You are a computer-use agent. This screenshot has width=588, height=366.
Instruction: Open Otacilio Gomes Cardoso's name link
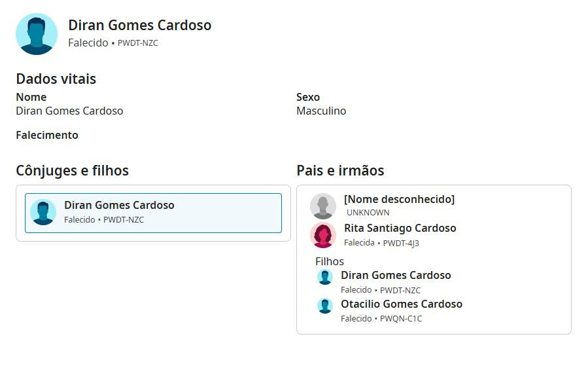tap(401, 304)
